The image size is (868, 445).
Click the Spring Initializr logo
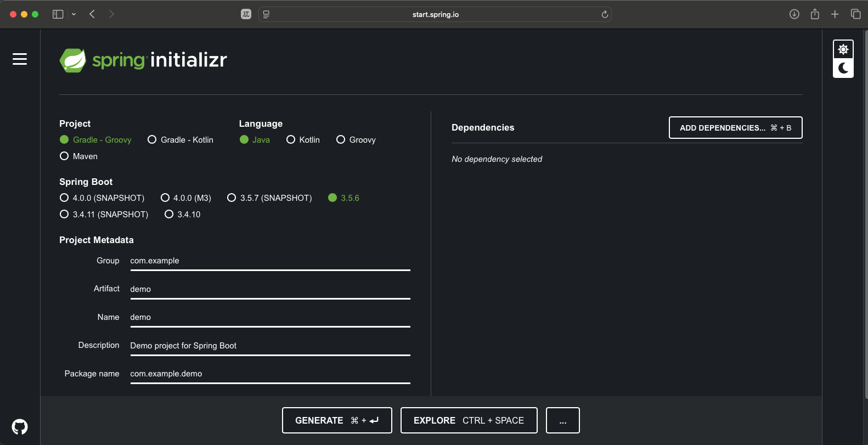click(x=143, y=60)
